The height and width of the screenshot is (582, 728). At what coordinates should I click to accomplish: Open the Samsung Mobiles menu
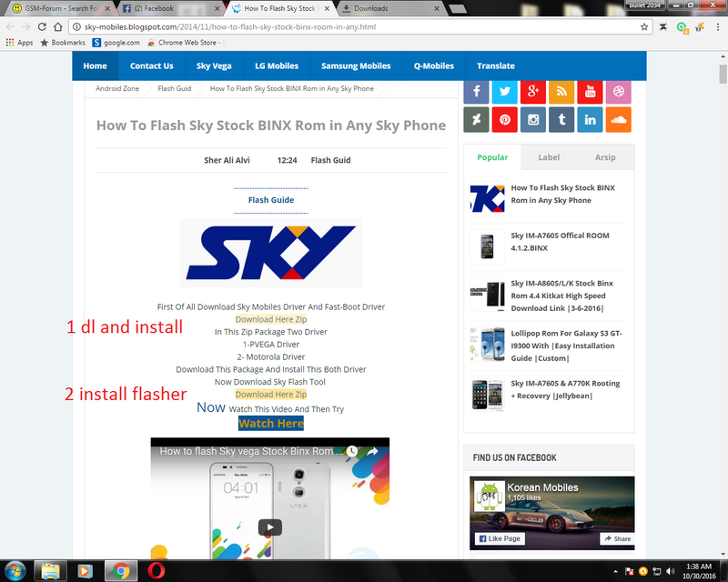click(x=356, y=65)
